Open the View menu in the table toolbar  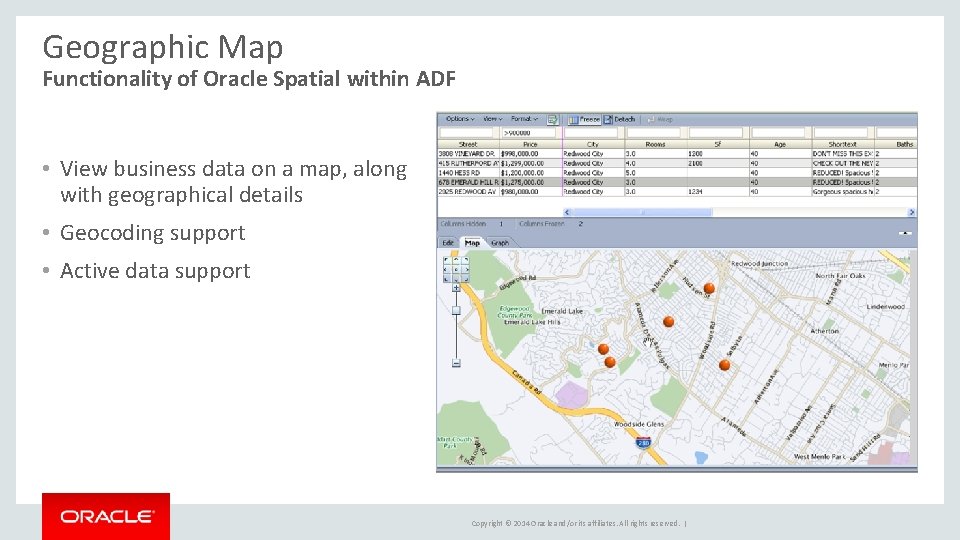click(x=493, y=119)
